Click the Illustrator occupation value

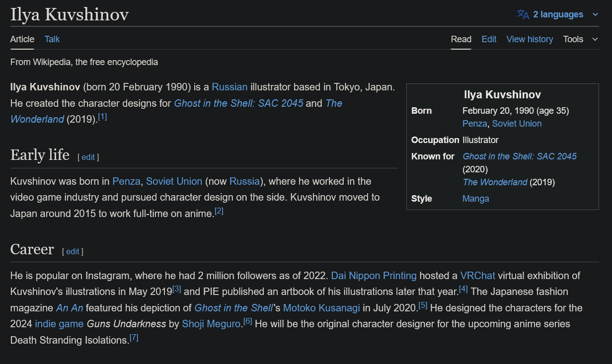tap(480, 140)
